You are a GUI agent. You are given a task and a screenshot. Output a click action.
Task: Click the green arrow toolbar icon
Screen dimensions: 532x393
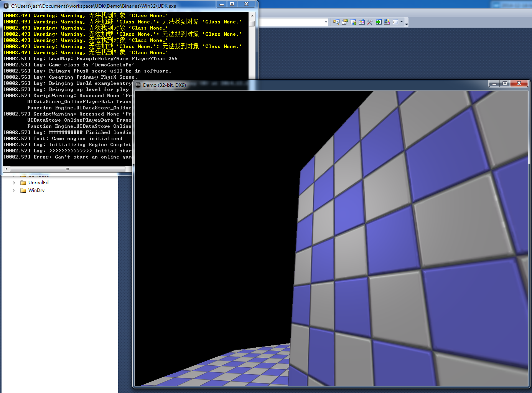coord(379,22)
